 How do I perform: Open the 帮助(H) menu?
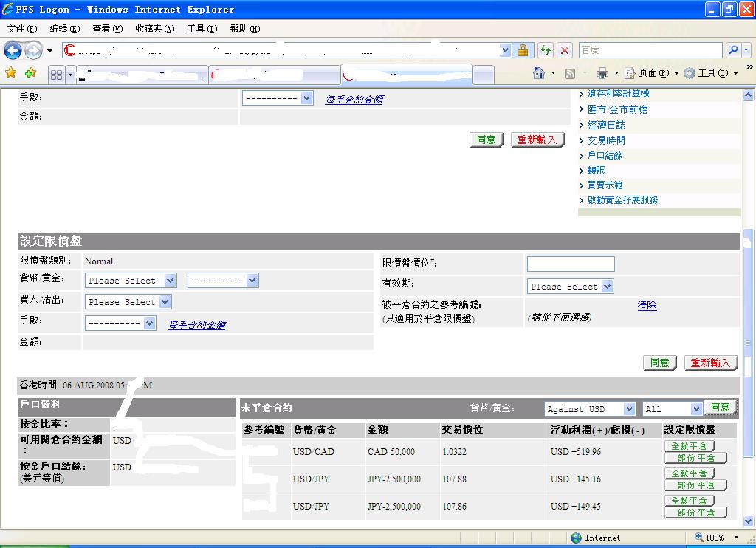(x=245, y=29)
